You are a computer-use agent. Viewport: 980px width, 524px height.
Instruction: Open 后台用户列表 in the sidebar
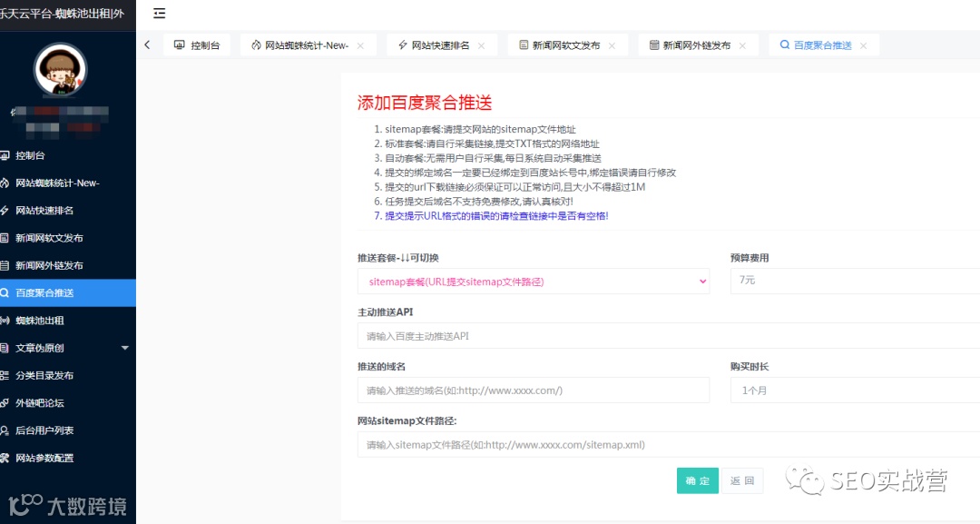pos(67,430)
